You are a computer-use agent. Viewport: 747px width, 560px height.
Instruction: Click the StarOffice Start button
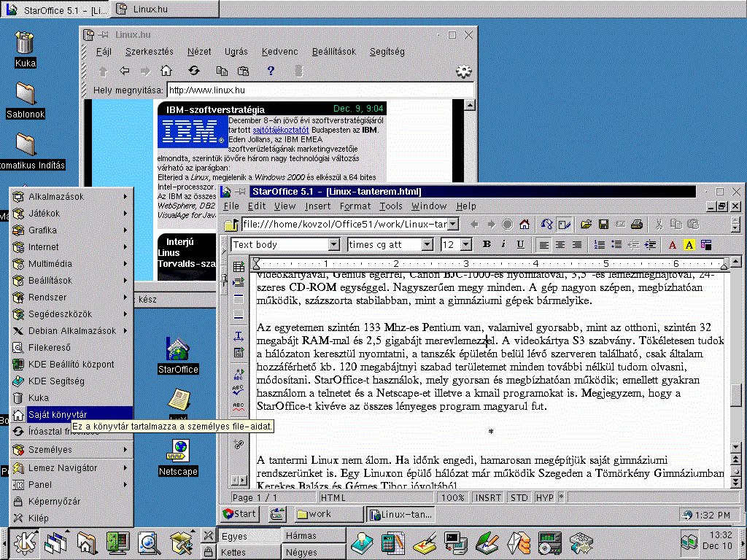click(240, 514)
